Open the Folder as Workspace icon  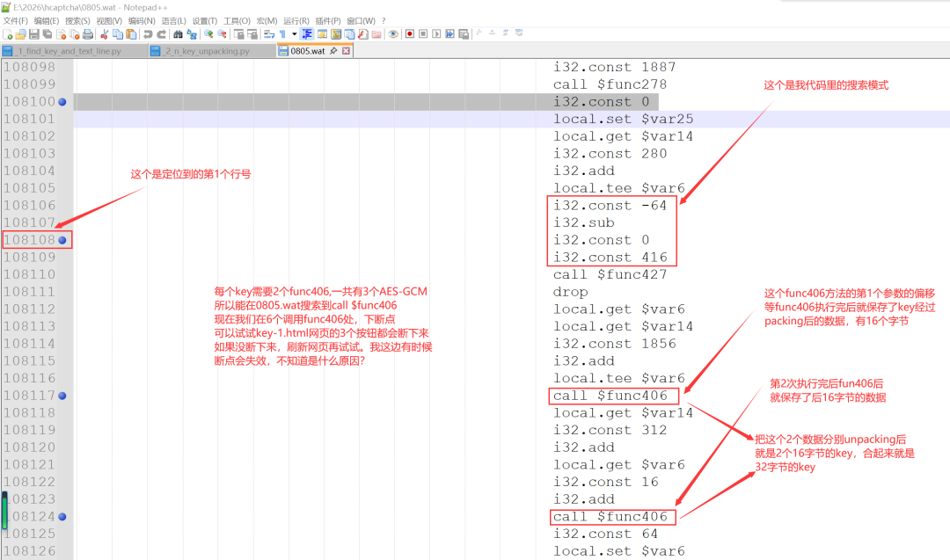[376, 34]
